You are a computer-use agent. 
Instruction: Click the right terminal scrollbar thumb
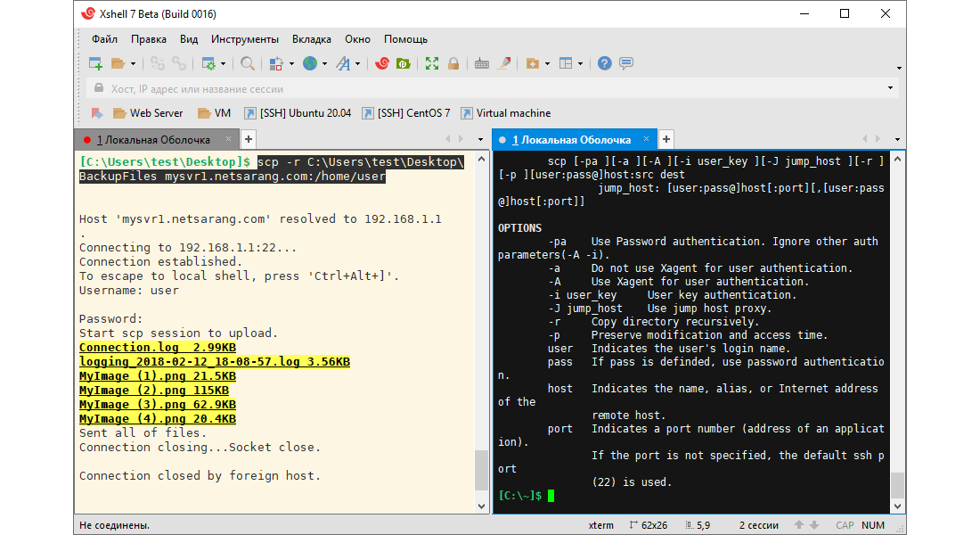pyautogui.click(x=897, y=485)
